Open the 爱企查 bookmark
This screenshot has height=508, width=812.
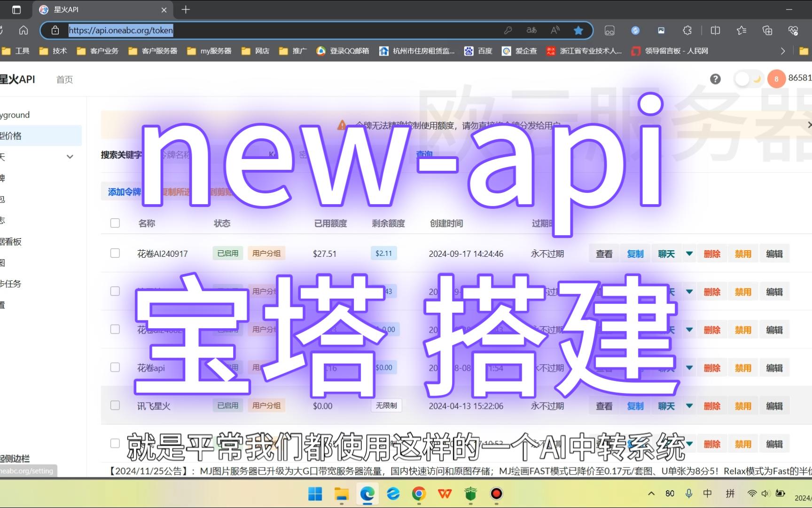point(520,51)
